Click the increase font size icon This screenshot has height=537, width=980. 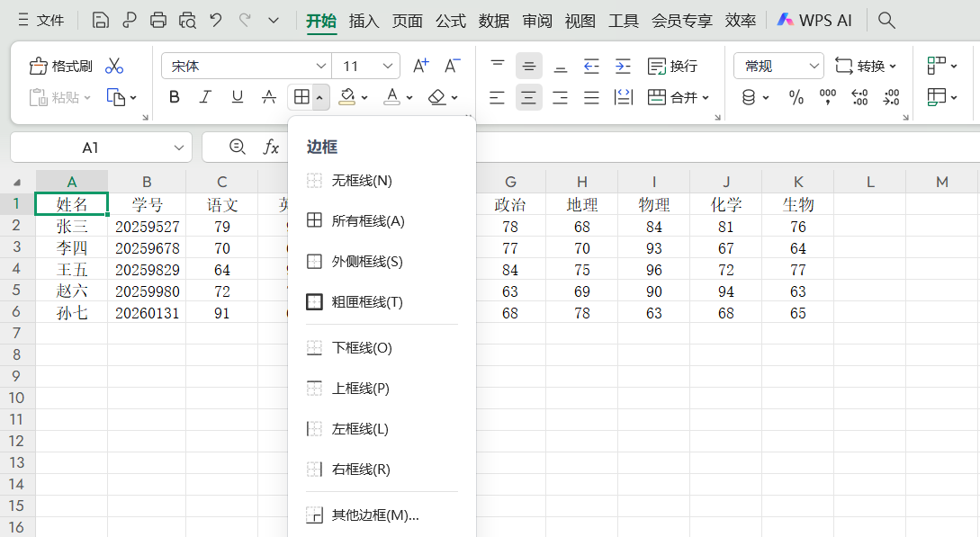click(420, 66)
